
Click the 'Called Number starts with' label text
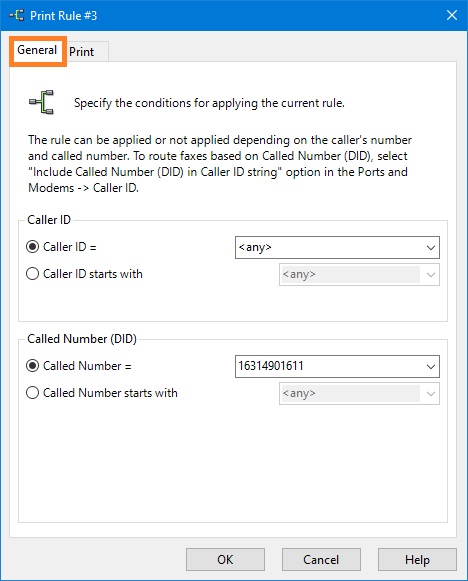pos(110,393)
